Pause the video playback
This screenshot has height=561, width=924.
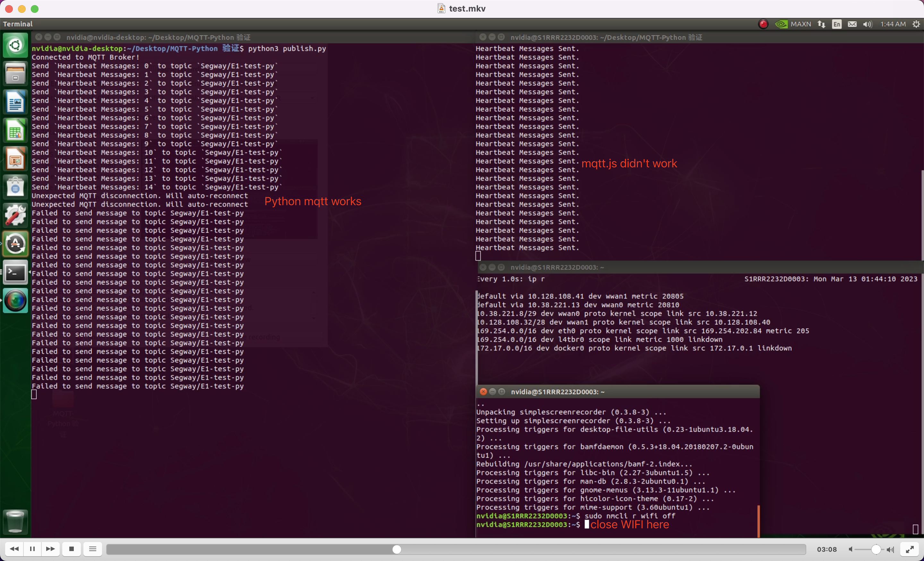[32, 549]
